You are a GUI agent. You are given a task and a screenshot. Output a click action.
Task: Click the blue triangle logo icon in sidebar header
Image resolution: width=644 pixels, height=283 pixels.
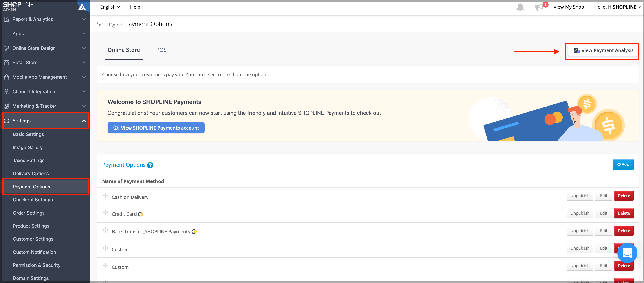pos(82,7)
